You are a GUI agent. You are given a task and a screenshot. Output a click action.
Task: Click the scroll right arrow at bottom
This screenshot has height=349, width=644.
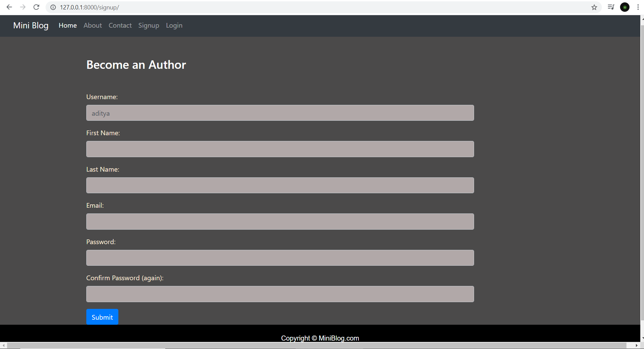(x=636, y=346)
